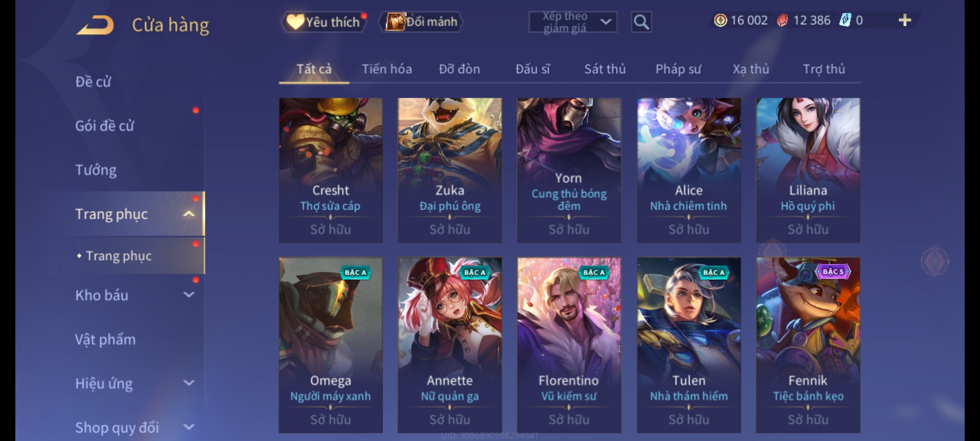
Task: Open Gói đề cử in sidebar
Action: pos(105,125)
